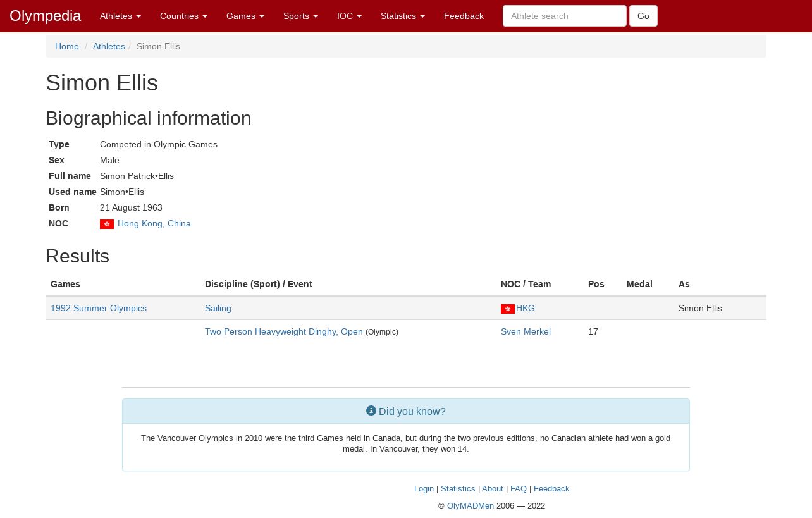Open the 1992 Summer Olympics link
The width and height of the screenshot is (812, 518).
(99, 309)
